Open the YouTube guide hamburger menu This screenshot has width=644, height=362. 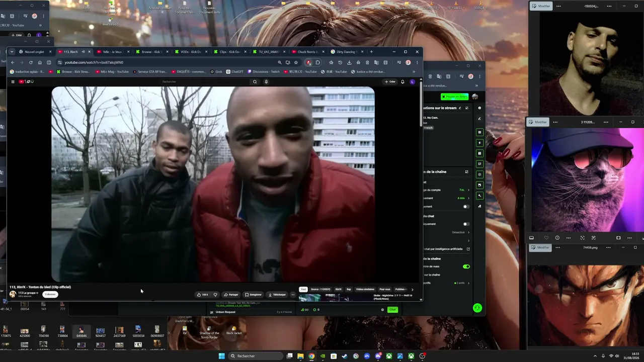13,81
